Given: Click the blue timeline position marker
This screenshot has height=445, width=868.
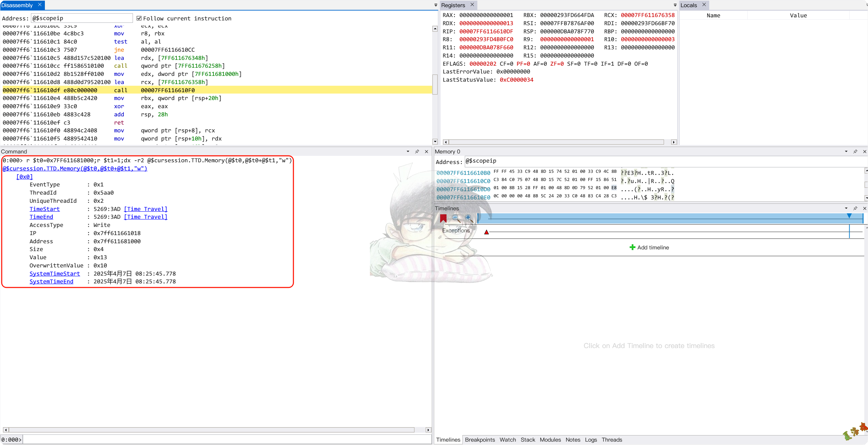Looking at the screenshot, I should pyautogui.click(x=849, y=216).
